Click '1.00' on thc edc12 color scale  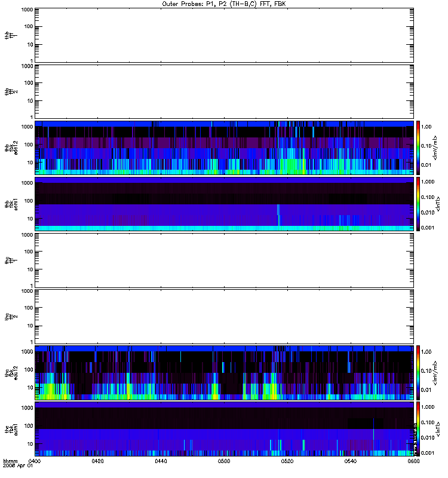coord(426,352)
